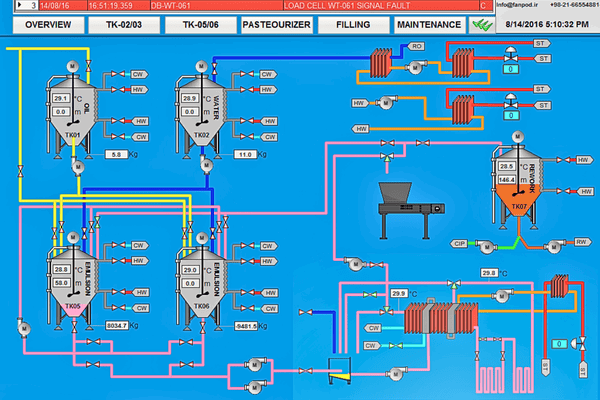Toggle the outlet pump motor below TK02
The height and width of the screenshot is (400, 600).
click(x=207, y=166)
